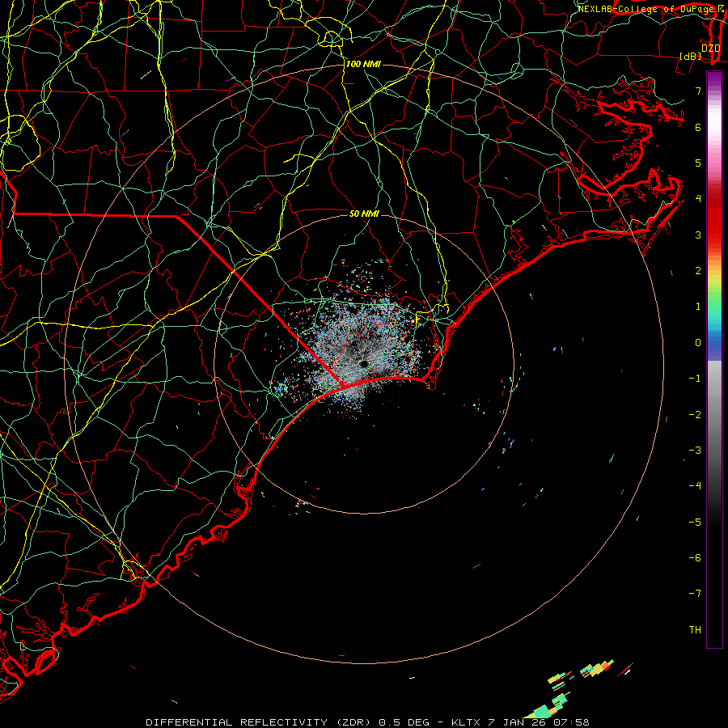Click the -6 value on color scale
Image resolution: width=728 pixels, height=728 pixels.
pyautogui.click(x=695, y=558)
